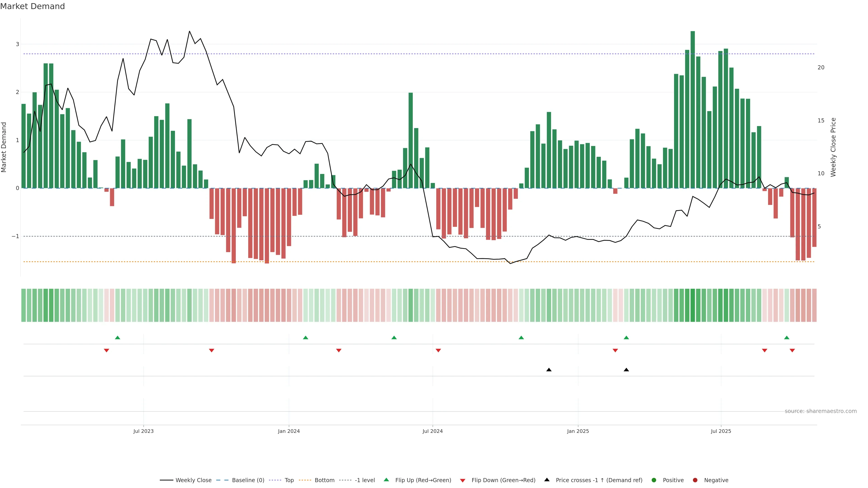This screenshot has width=868, height=488.
Task: Click the darkest green heat strip cell
Action: (x=693, y=305)
